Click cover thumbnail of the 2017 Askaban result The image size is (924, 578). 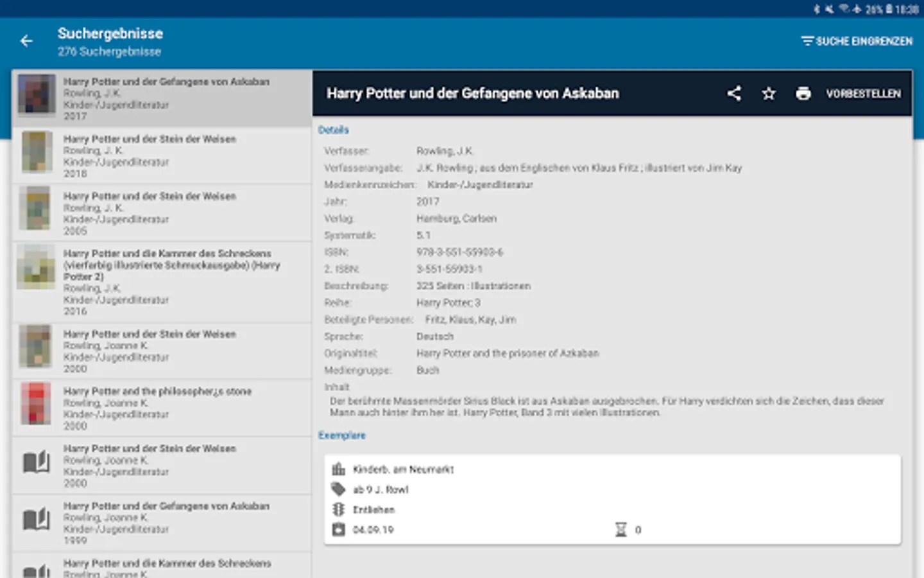37,94
